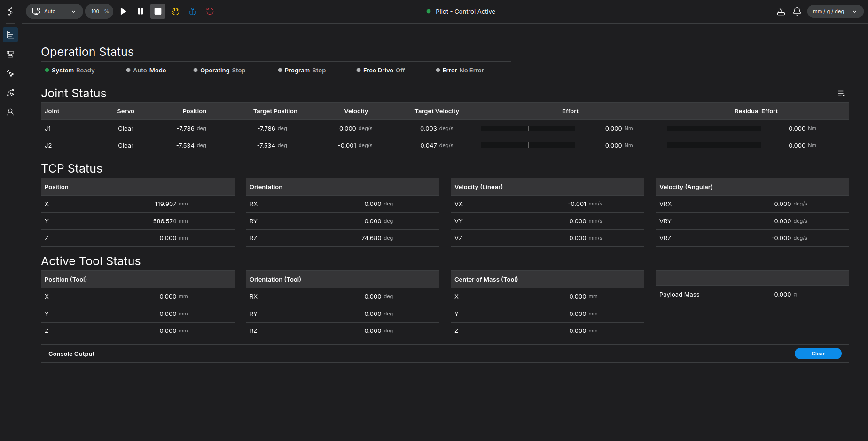Open the status dashboard in the sidebar

[x=10, y=35]
